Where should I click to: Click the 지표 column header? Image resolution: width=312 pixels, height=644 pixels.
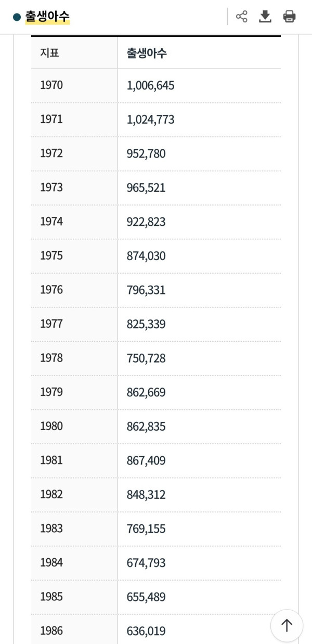click(x=50, y=53)
